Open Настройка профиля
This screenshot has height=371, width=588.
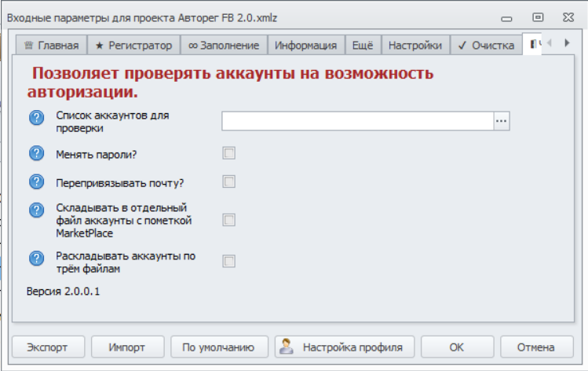(345, 347)
